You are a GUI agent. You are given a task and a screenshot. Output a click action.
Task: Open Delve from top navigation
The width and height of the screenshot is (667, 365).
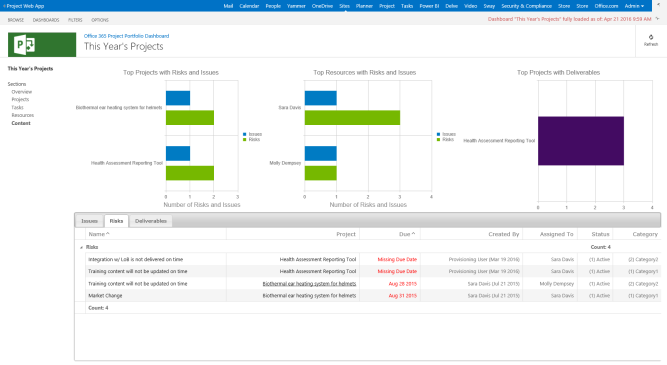tap(451, 6)
